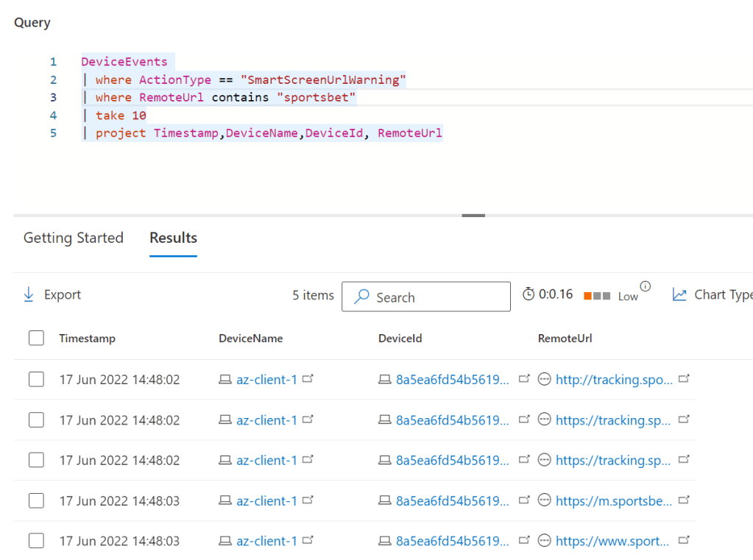
Task: Check the first result row checkbox
Action: (36, 380)
